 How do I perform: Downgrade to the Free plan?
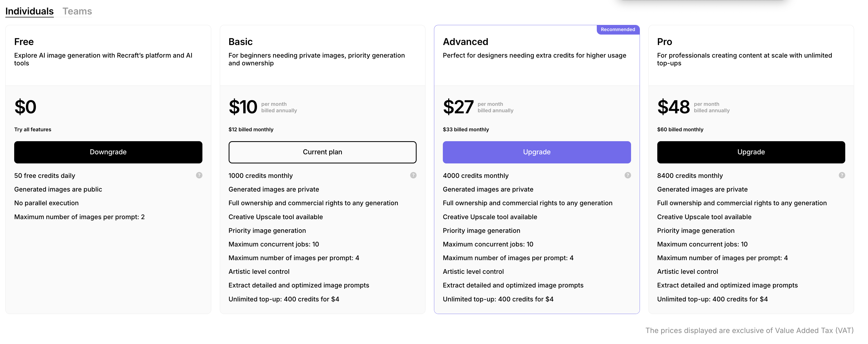tap(108, 152)
